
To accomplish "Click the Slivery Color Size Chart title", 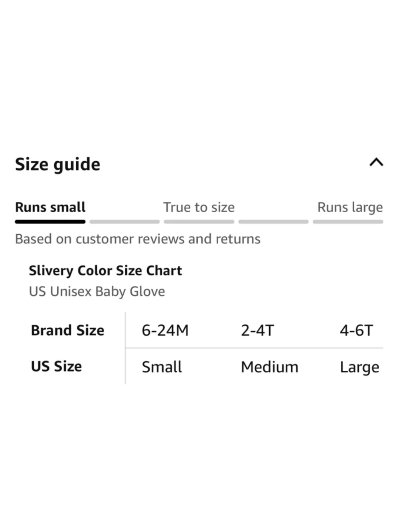I will coord(105,271).
